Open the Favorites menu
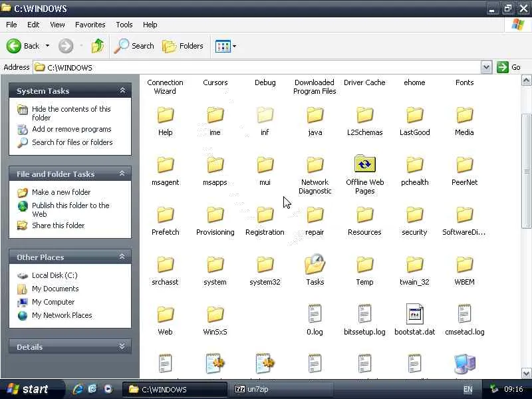This screenshot has width=532, height=399. tap(90, 25)
